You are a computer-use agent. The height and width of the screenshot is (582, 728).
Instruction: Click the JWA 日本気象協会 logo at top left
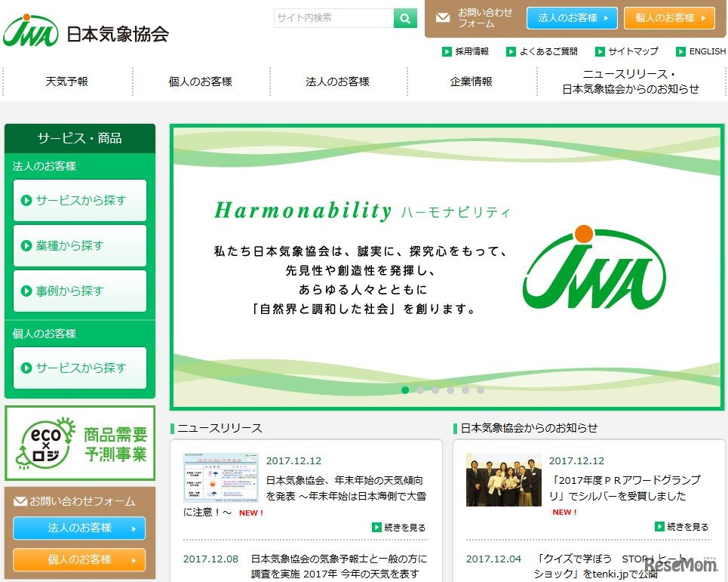86,31
